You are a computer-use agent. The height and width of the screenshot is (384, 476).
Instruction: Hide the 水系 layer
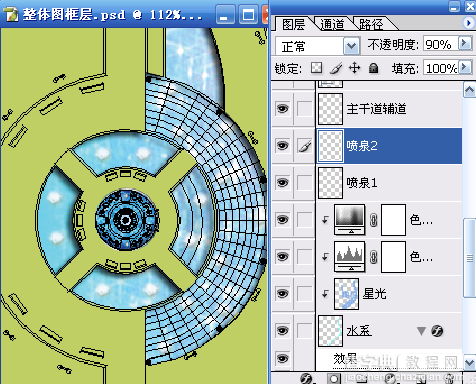tap(282, 331)
